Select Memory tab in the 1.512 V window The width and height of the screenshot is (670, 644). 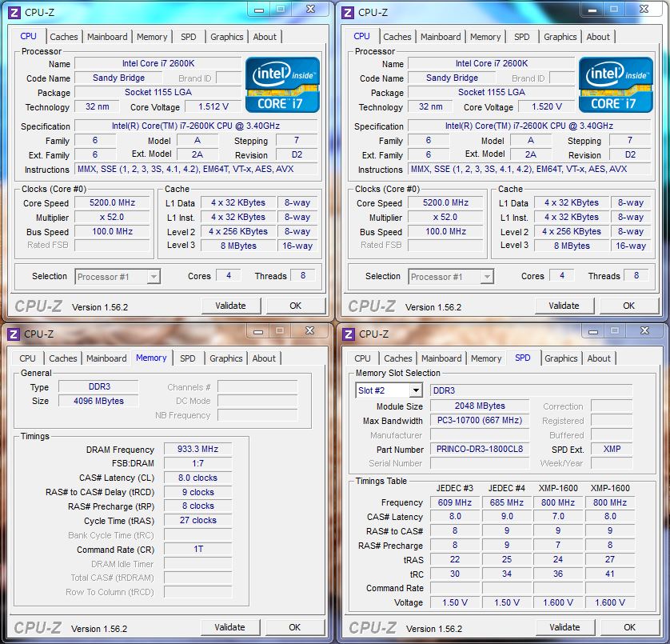point(152,37)
